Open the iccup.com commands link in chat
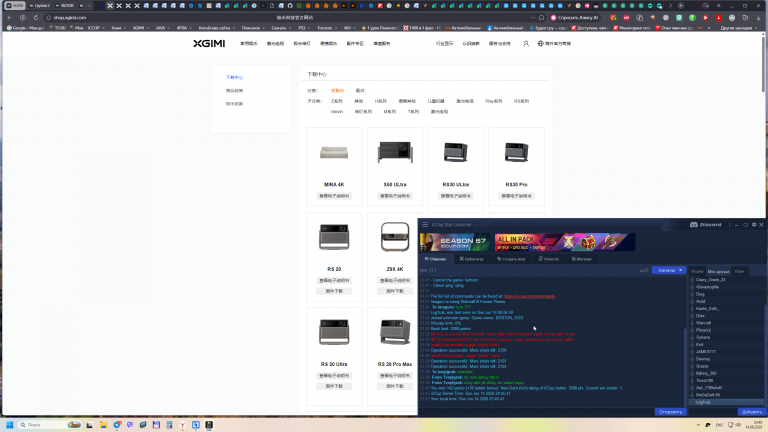The width and height of the screenshot is (768, 432). (x=529, y=296)
